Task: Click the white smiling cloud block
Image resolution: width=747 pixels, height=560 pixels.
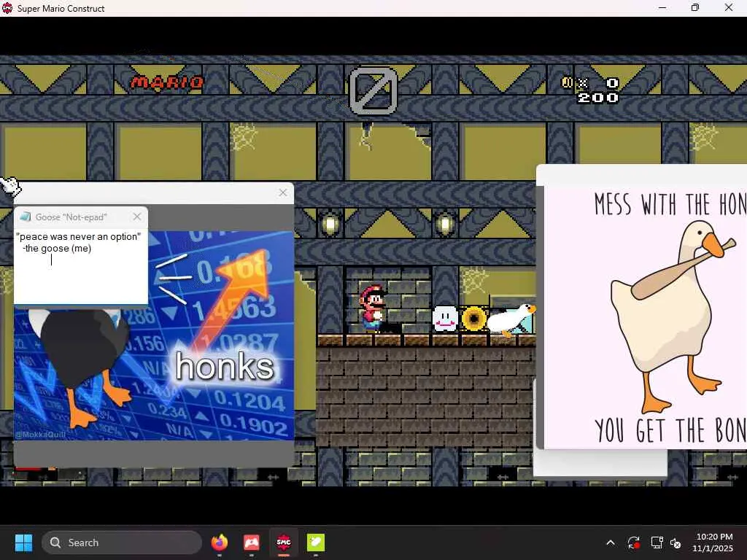Action: (x=445, y=319)
